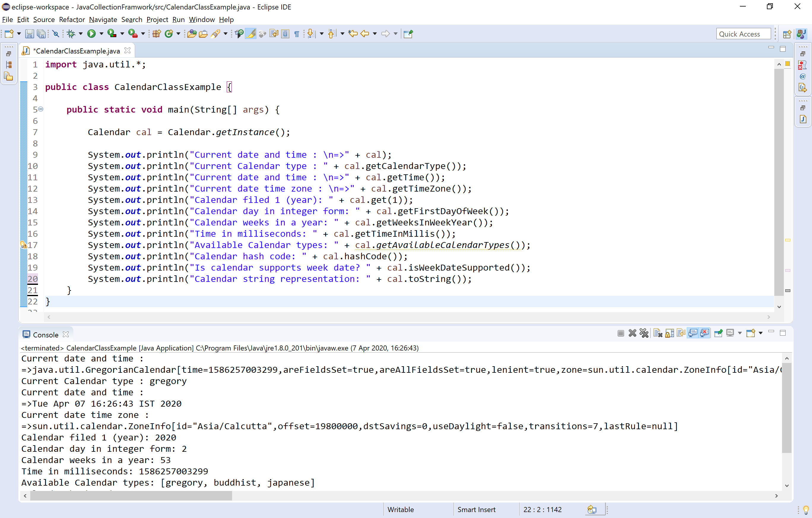Open the File menu
Viewport: 812px width, 518px height.
(7, 20)
